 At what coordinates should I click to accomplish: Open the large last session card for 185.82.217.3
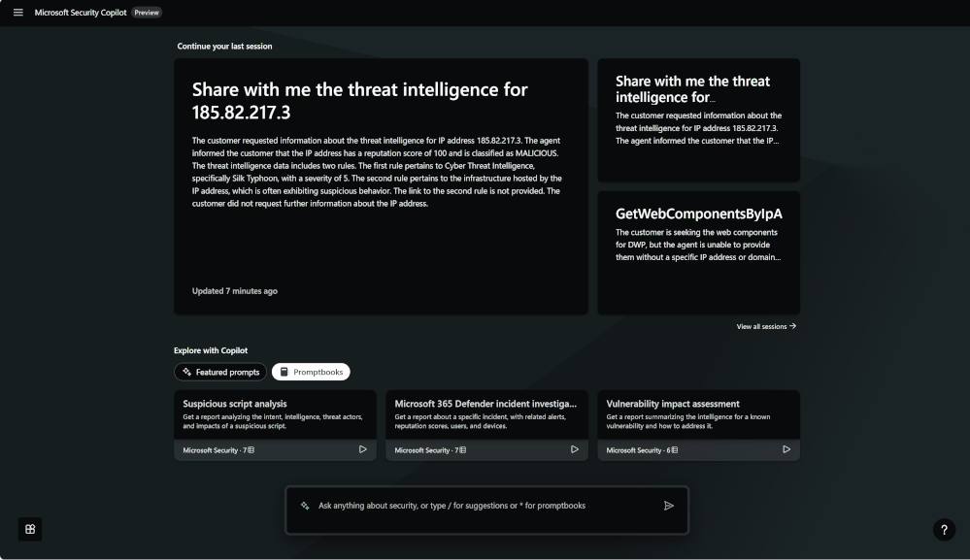(x=381, y=186)
